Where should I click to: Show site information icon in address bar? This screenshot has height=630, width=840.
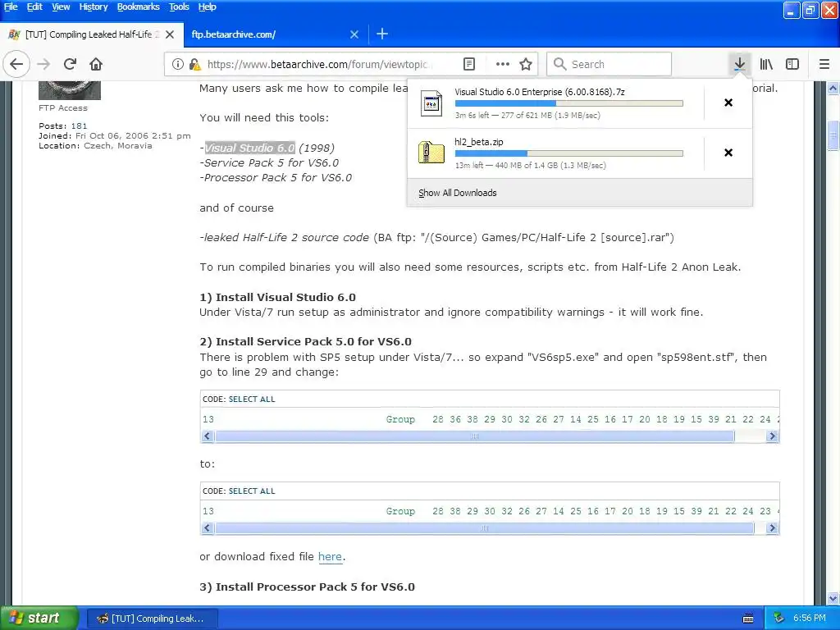click(x=177, y=64)
